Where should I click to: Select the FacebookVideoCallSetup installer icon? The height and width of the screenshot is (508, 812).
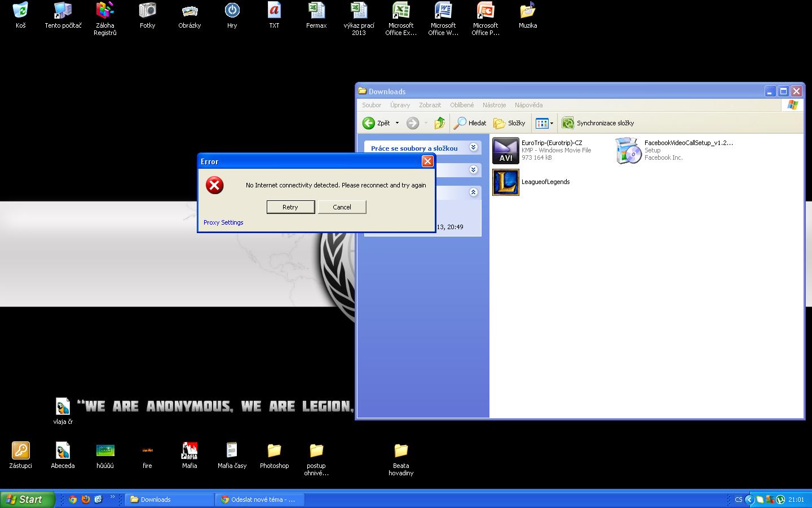629,151
